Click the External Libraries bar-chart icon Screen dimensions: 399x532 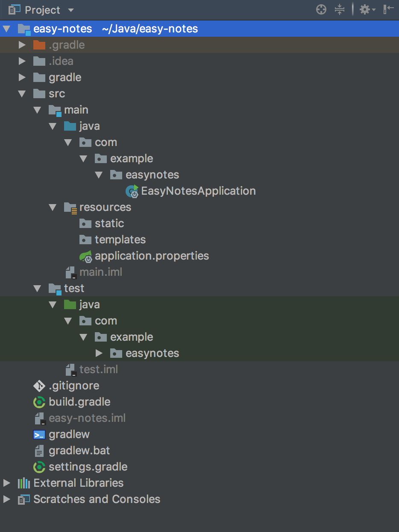(x=24, y=483)
